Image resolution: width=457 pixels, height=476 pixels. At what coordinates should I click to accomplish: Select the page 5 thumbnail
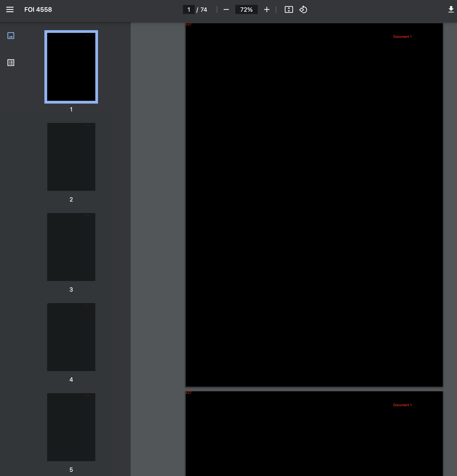point(71,427)
